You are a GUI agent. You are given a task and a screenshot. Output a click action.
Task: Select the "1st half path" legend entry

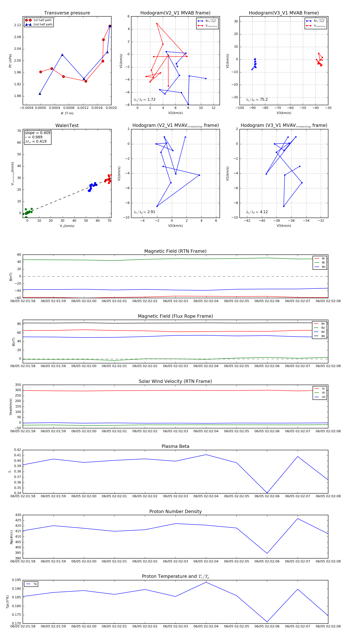39,20
